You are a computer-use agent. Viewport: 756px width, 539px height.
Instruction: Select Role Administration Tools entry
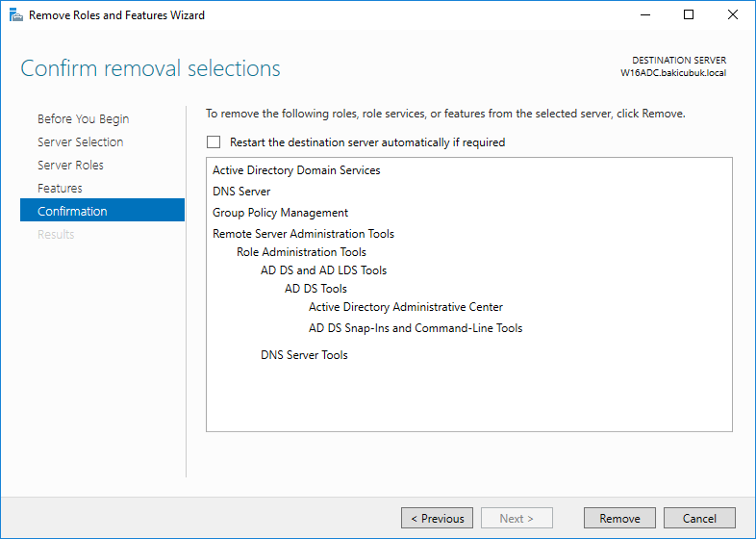(x=301, y=252)
